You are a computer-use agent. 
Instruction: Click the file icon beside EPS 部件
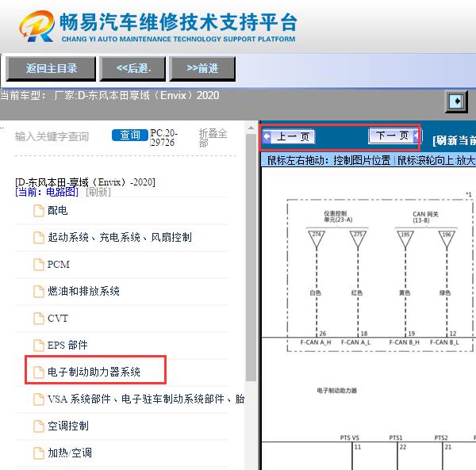(39, 346)
